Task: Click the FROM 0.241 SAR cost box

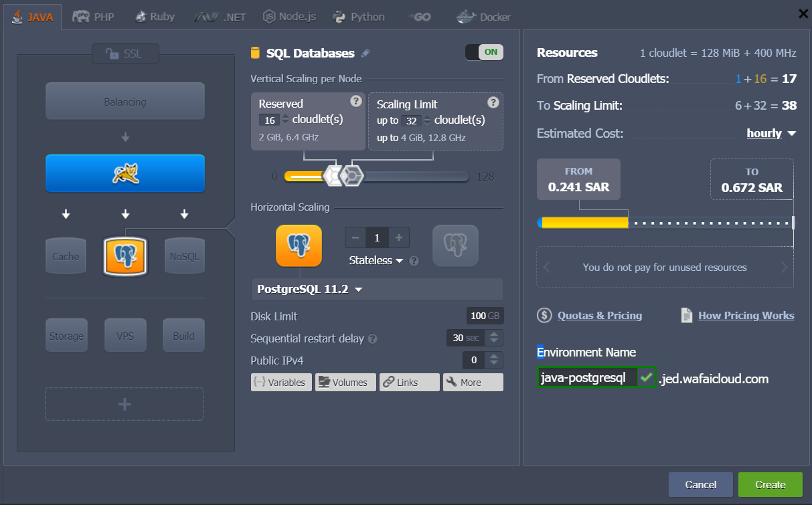Action: coord(578,179)
